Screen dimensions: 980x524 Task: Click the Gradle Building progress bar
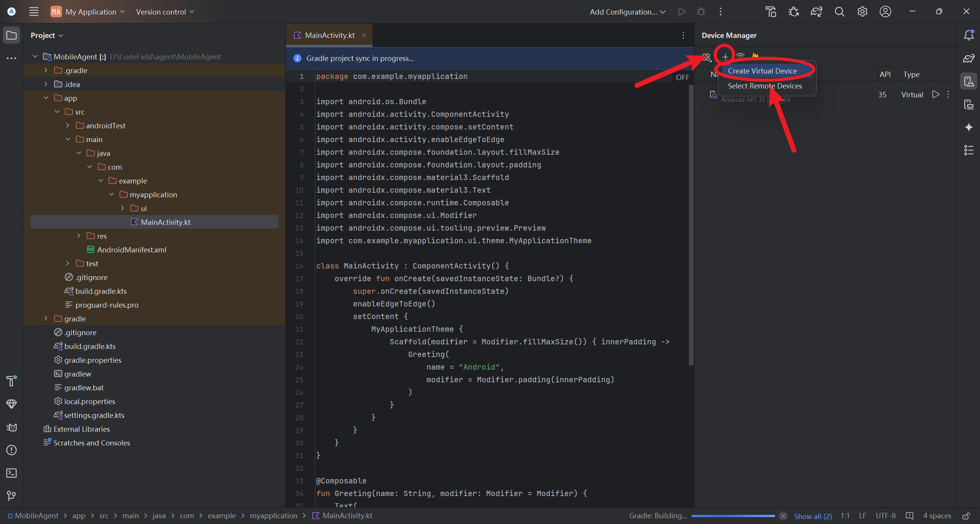pyautogui.click(x=733, y=516)
